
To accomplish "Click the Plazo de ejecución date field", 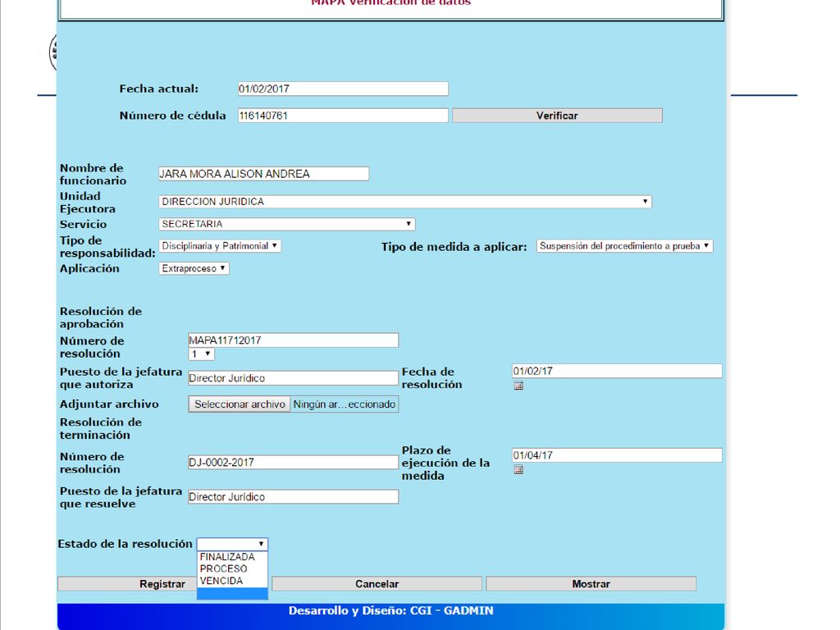I will pyautogui.click(x=617, y=455).
